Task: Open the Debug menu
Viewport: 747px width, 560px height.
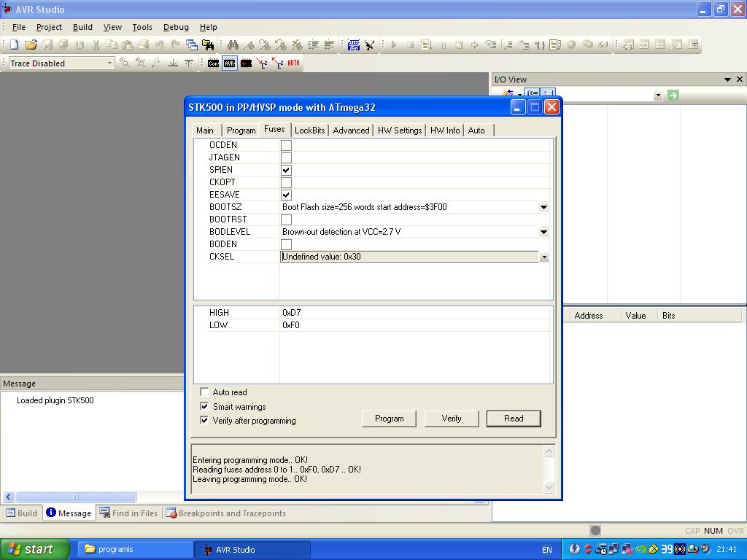Action: point(176,27)
